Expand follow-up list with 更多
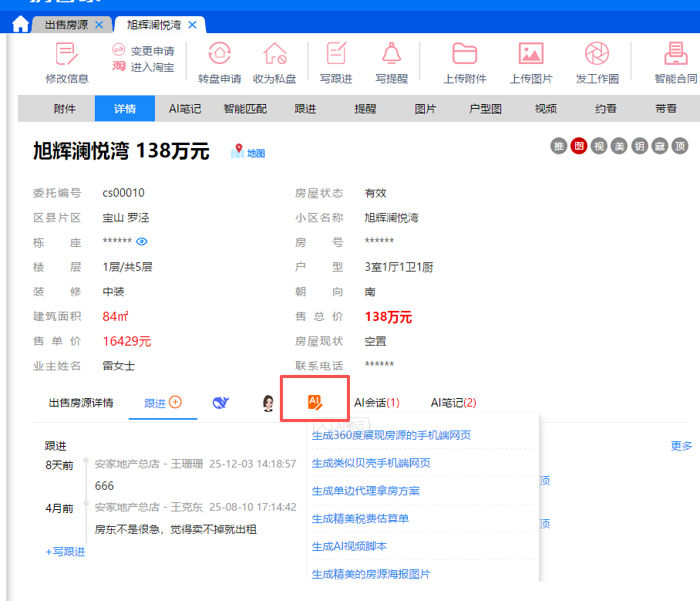Image resolution: width=700 pixels, height=601 pixels. [681, 445]
